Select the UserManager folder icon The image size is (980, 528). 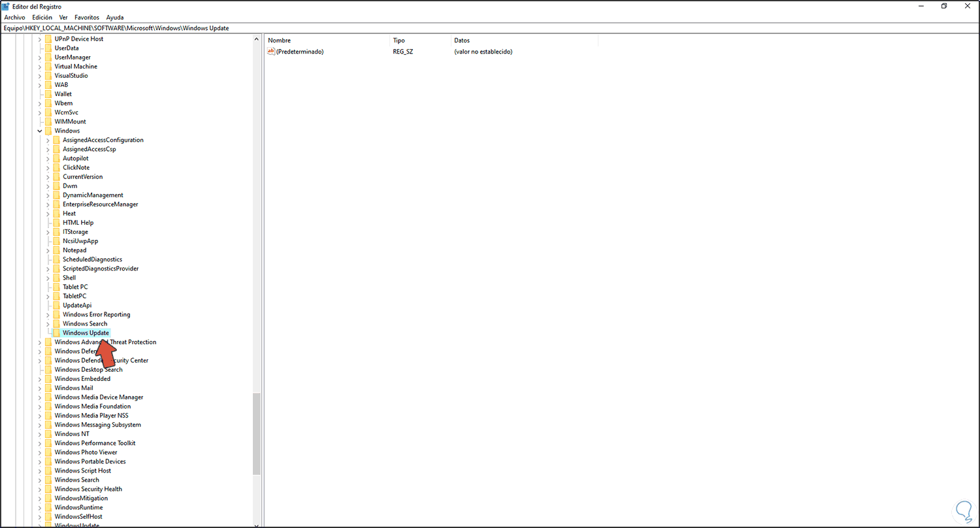coord(48,58)
